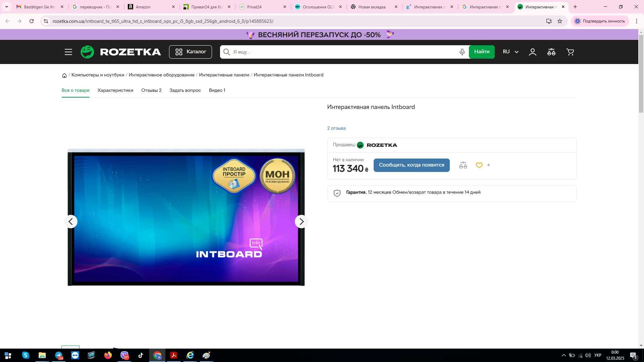The width and height of the screenshot is (644, 362).
Task: Switch to Новая вкладка tab
Action: [x=374, y=7]
